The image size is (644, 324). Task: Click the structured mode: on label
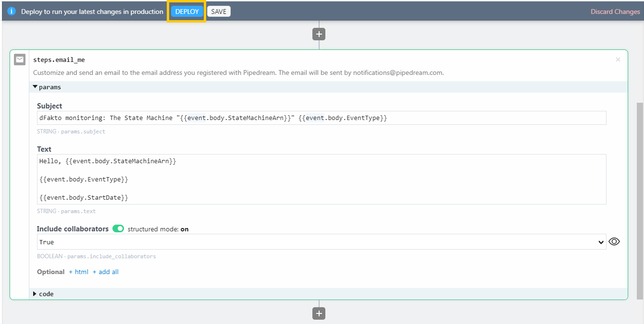click(158, 229)
